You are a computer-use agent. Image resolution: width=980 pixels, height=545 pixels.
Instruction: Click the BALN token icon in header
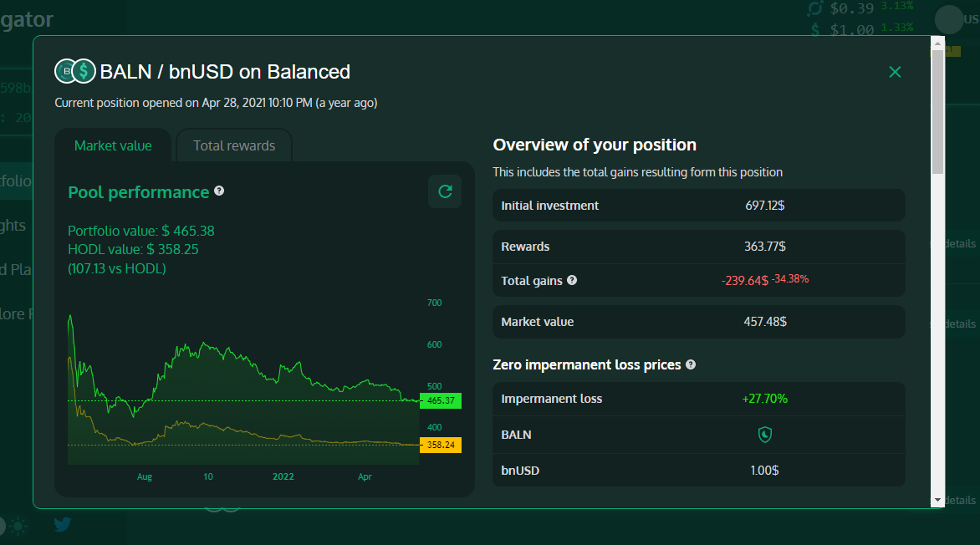[65, 72]
